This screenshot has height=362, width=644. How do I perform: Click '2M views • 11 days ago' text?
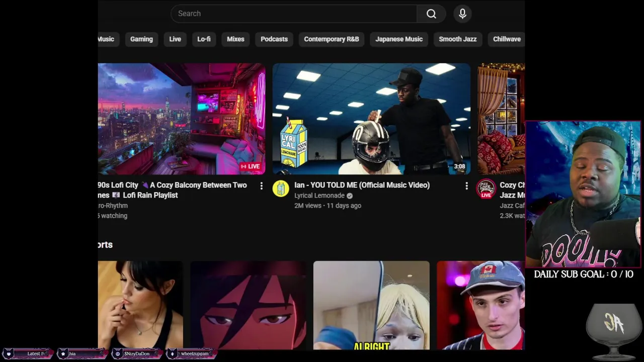328,206
